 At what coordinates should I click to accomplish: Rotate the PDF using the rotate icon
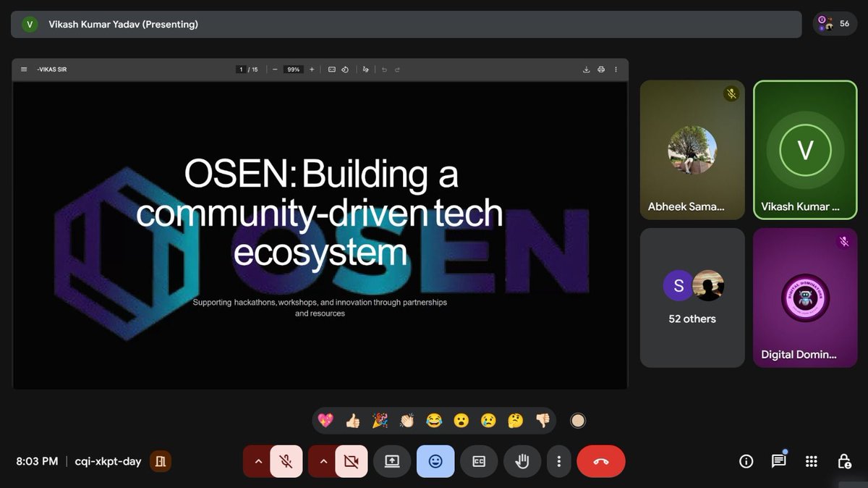(345, 70)
